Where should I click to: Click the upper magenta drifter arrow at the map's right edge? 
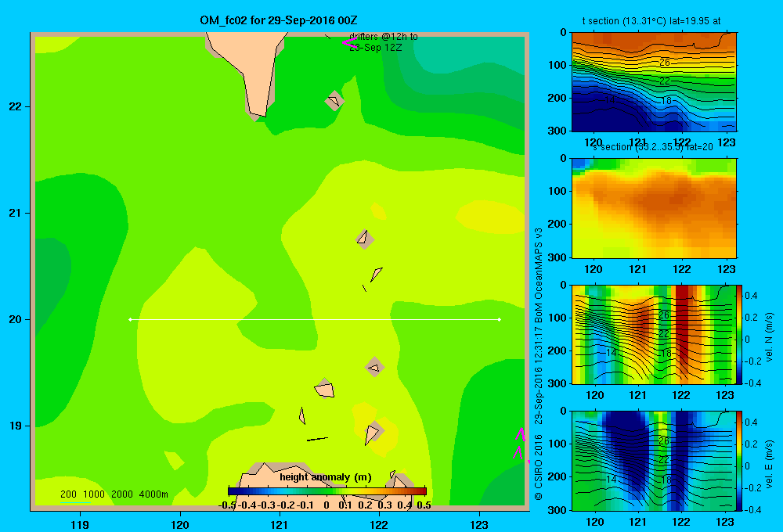pos(521,434)
